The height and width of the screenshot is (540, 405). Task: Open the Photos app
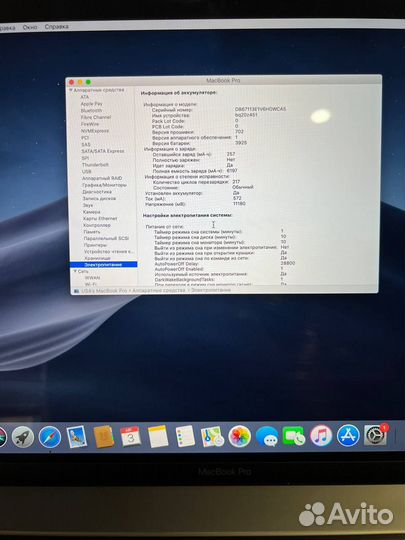point(239,436)
